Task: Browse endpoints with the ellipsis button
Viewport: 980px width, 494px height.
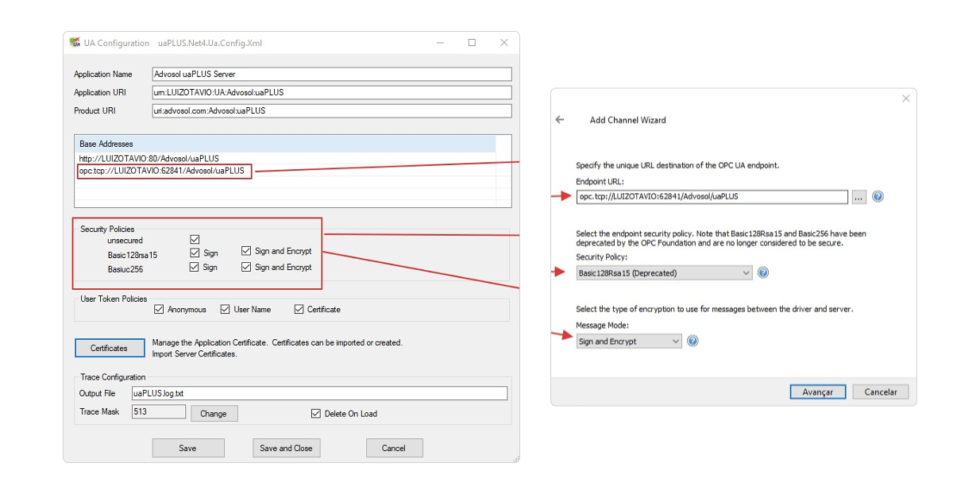Action: [x=858, y=197]
